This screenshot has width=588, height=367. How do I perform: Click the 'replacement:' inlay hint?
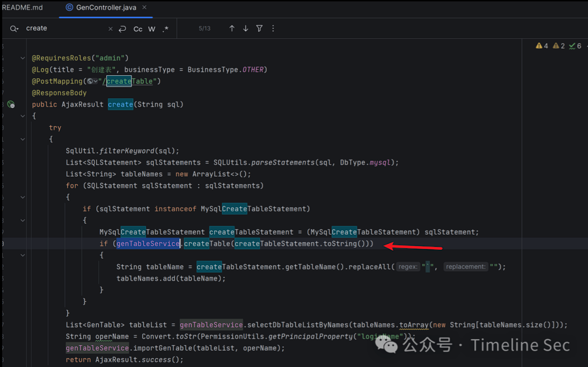click(466, 267)
